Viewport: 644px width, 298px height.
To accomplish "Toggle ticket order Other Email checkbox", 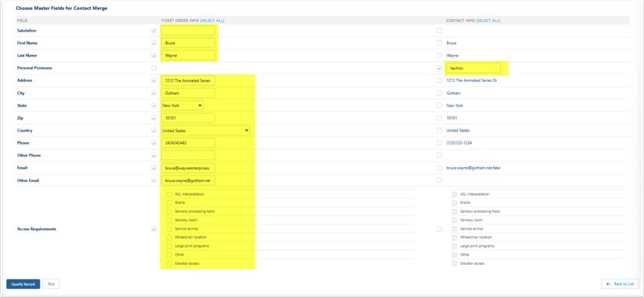I will click(154, 180).
